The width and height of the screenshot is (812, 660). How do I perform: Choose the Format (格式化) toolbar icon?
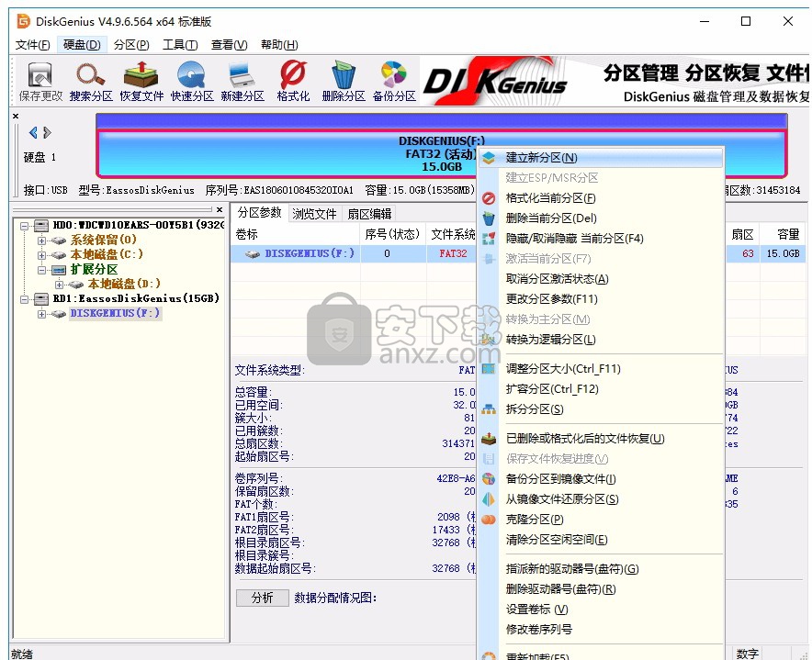pyautogui.click(x=293, y=82)
